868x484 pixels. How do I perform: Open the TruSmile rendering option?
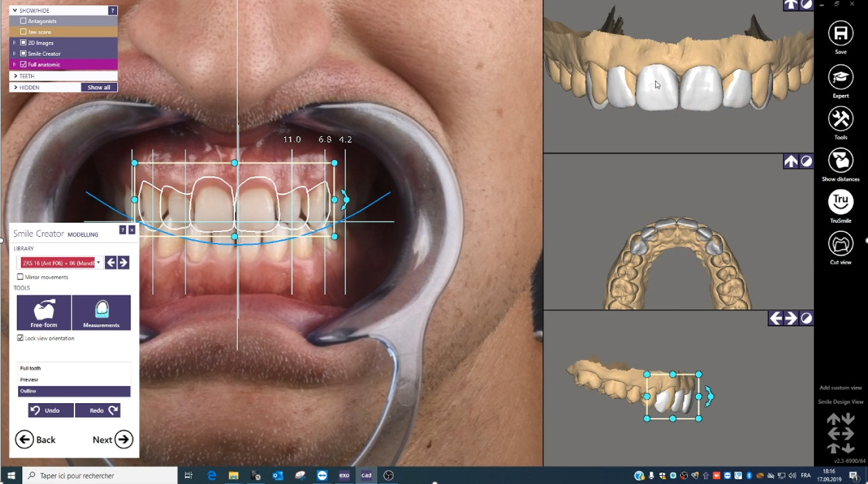[840, 202]
